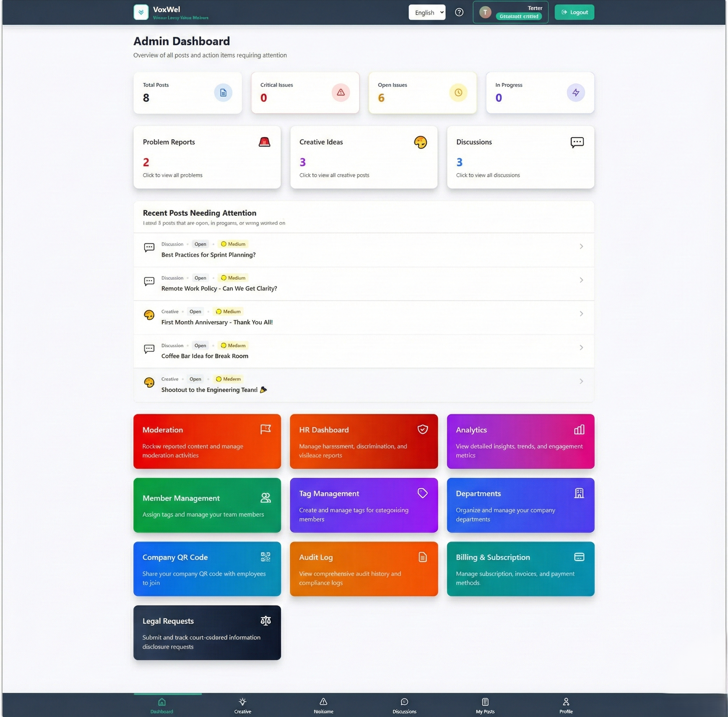Click the Tag Management tag icon
Screen dimensions: 728x717
click(422, 493)
